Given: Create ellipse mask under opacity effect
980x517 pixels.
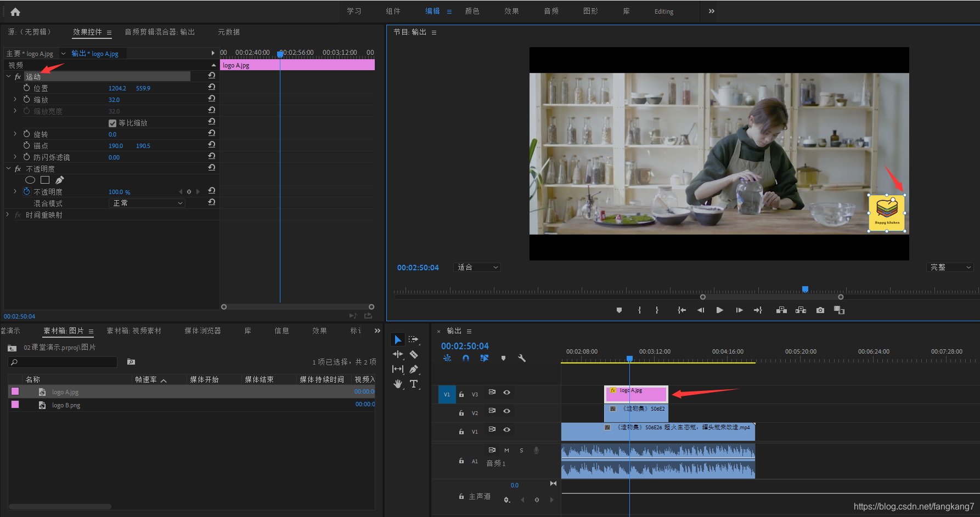Looking at the screenshot, I should (x=30, y=180).
